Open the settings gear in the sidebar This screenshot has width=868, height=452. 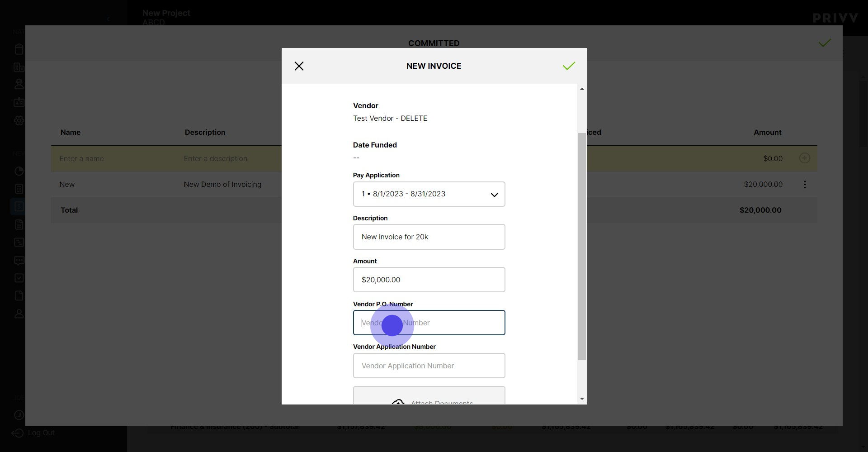click(x=19, y=121)
